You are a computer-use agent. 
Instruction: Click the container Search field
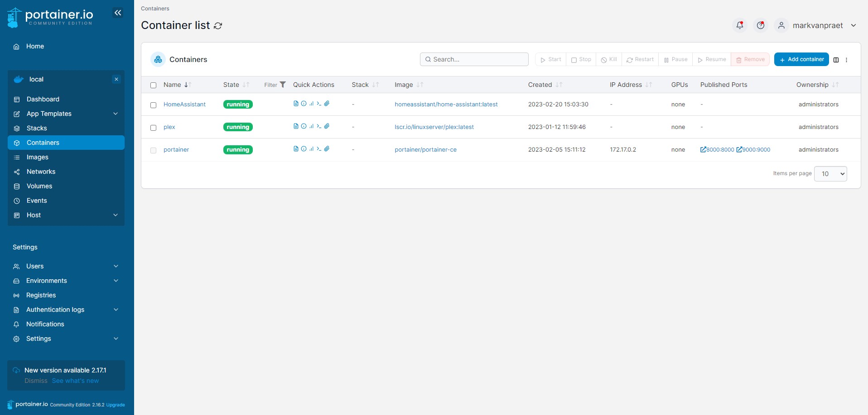(474, 59)
